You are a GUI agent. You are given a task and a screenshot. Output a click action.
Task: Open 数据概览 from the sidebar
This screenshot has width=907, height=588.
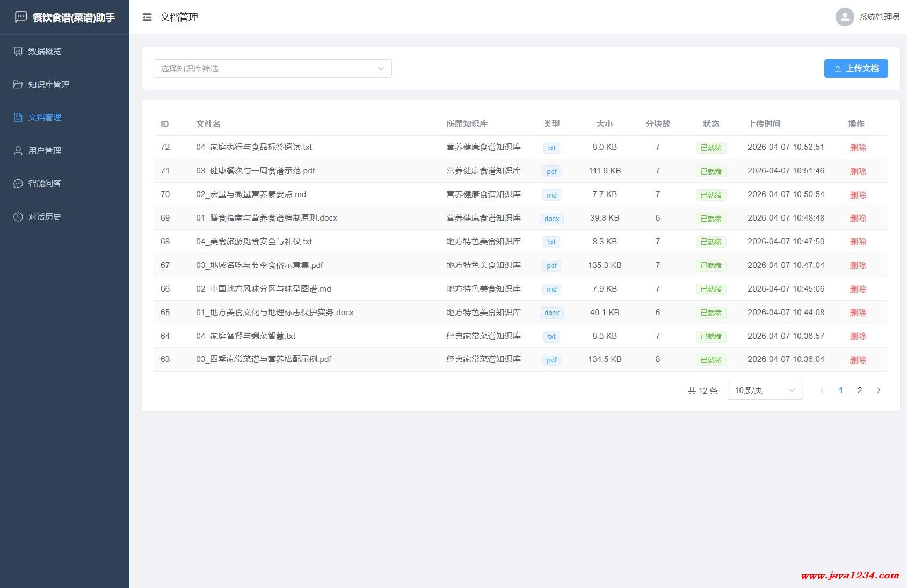tap(45, 52)
